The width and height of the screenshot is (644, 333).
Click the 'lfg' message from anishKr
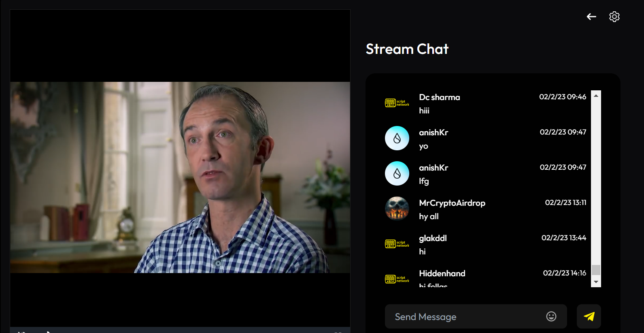[x=424, y=181]
